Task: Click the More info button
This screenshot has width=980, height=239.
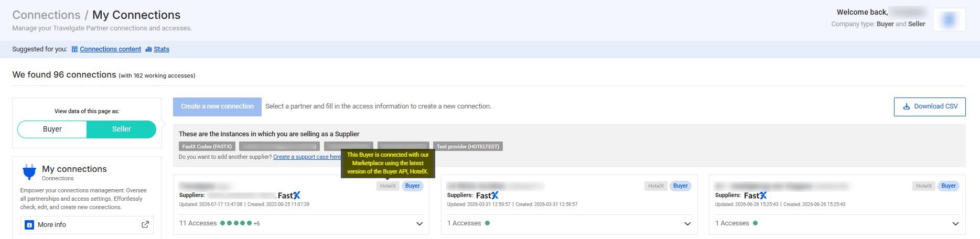Action: point(87,225)
